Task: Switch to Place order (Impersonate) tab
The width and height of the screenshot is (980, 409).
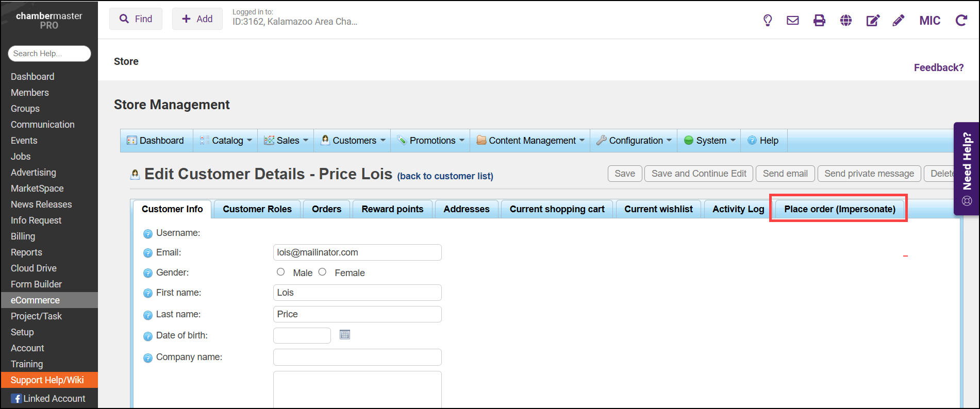Action: coord(839,209)
